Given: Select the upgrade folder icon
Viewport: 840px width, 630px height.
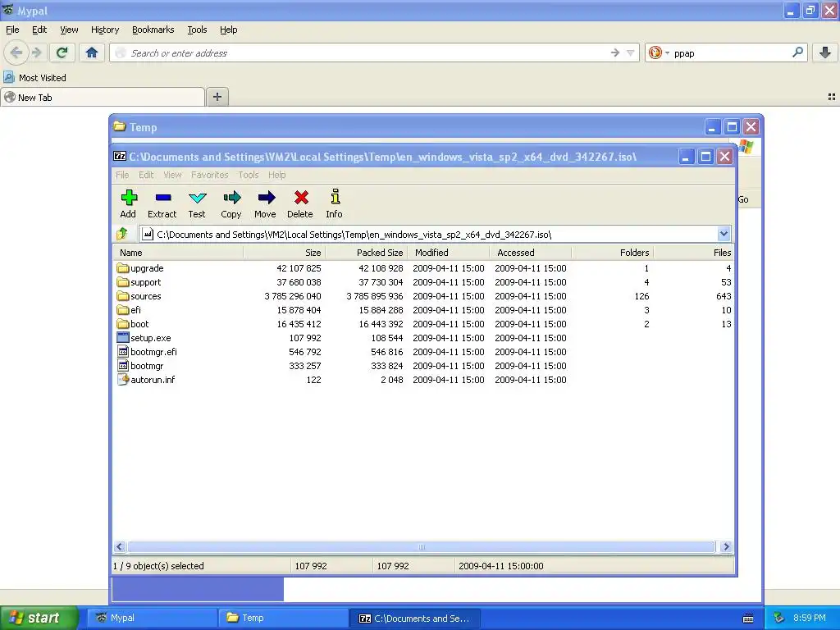Looking at the screenshot, I should pyautogui.click(x=123, y=268).
